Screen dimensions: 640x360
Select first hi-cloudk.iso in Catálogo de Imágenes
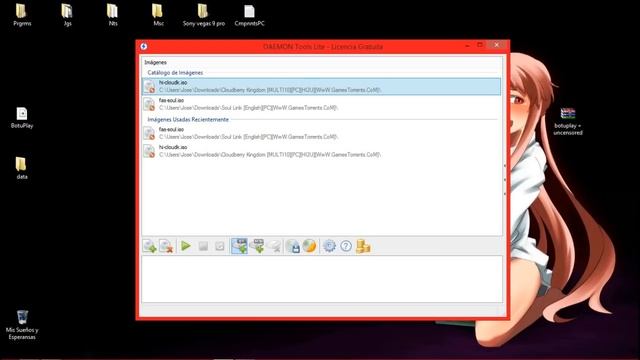click(321, 86)
